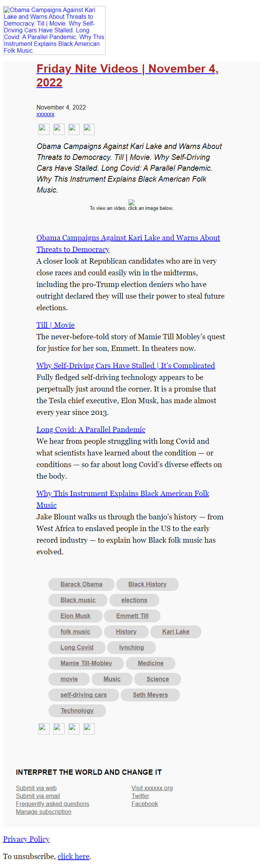This screenshot has width=263, height=868.
Task: Click the first social share icon above the footer
Action: (x=44, y=728)
